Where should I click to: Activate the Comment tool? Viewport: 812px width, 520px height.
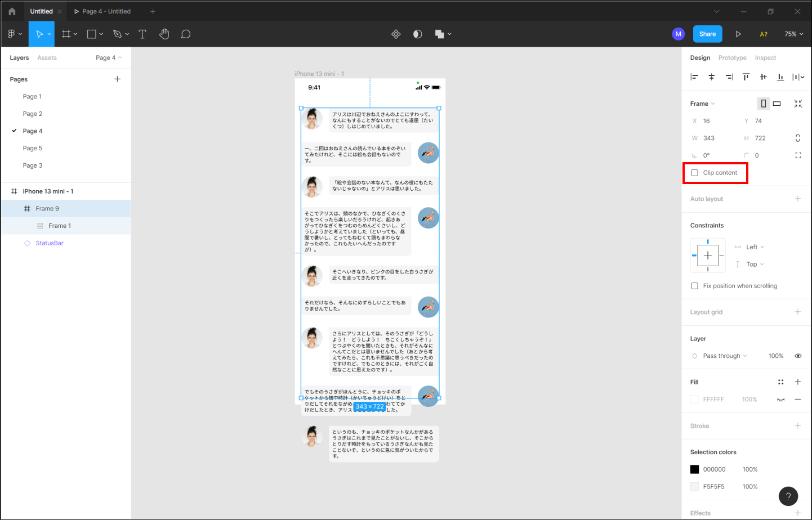click(x=185, y=34)
